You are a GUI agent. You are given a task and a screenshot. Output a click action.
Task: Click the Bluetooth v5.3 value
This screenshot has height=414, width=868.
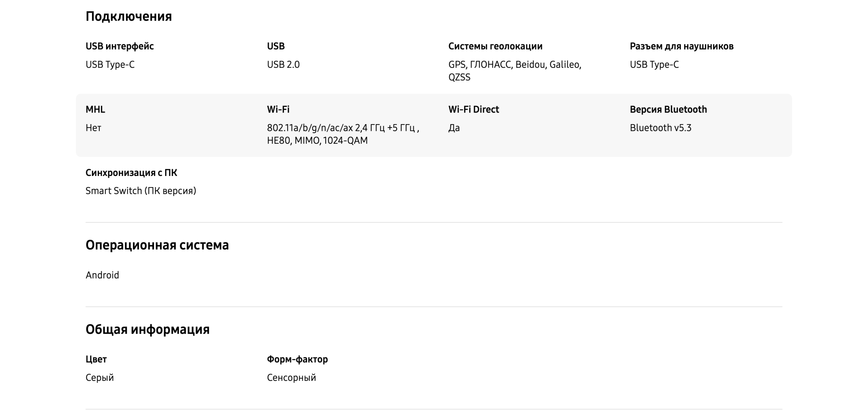[660, 128]
